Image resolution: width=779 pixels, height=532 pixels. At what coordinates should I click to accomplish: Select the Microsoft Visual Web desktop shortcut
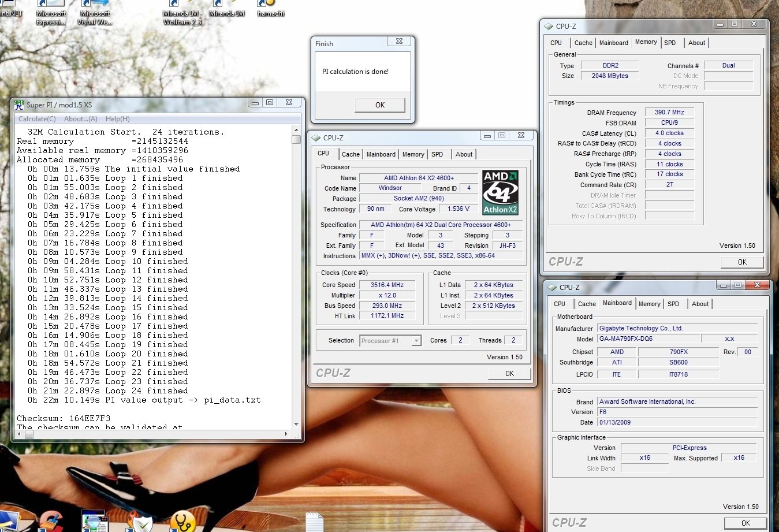click(x=95, y=13)
